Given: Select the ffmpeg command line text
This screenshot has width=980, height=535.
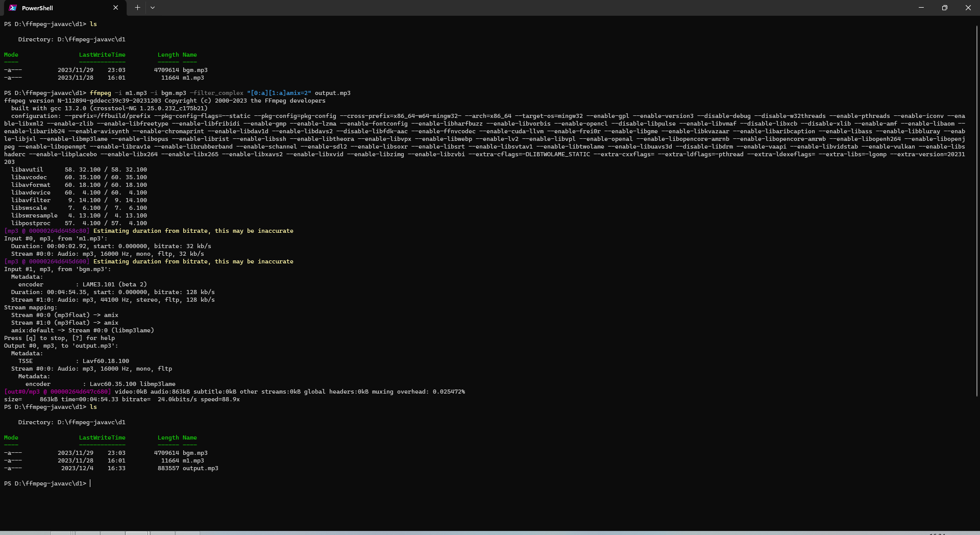Looking at the screenshot, I should pyautogui.click(x=219, y=93).
